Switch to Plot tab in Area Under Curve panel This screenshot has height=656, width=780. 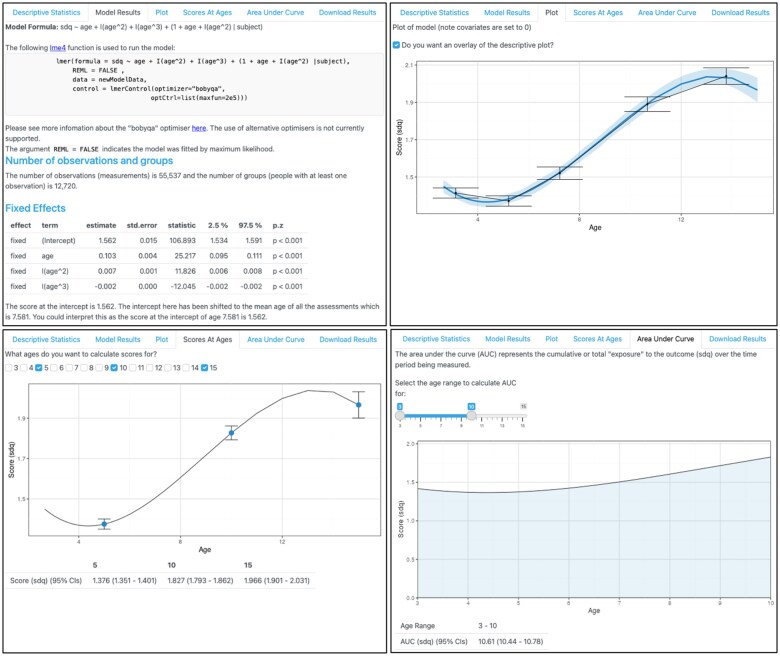(548, 339)
